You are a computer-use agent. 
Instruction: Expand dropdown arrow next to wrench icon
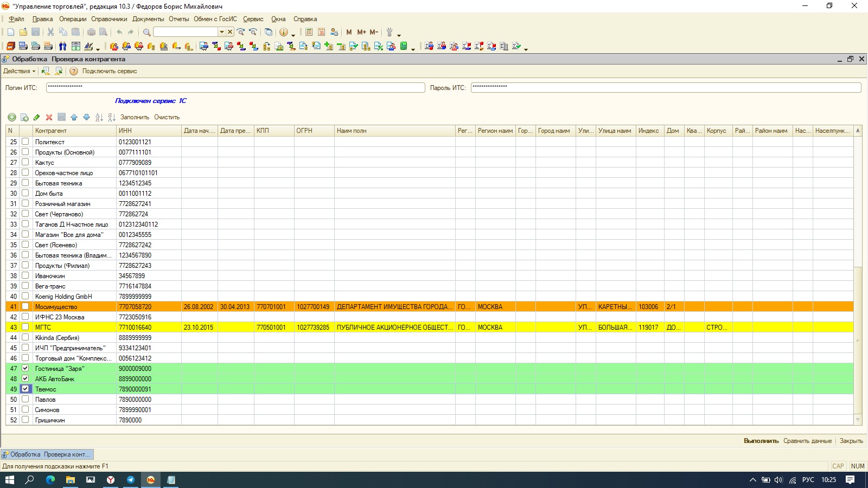coord(399,34)
